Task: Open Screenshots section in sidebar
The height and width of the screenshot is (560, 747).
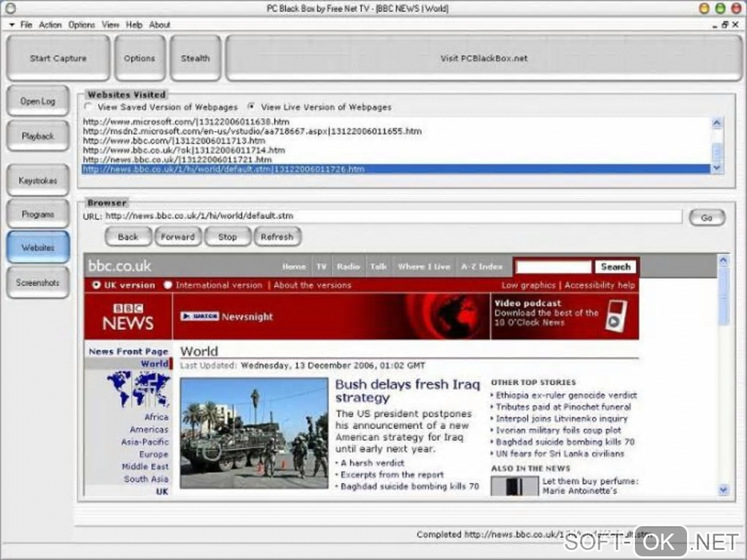Action: click(38, 283)
